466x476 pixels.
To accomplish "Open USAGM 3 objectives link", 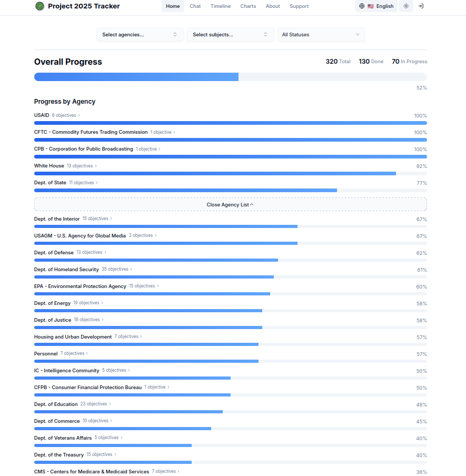I will point(143,235).
